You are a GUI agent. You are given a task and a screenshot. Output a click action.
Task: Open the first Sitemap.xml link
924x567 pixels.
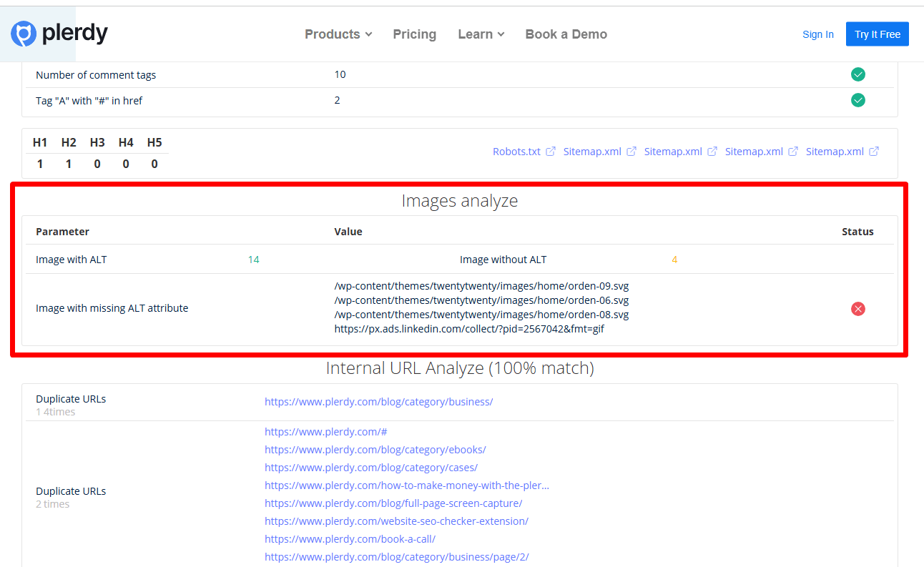click(592, 151)
